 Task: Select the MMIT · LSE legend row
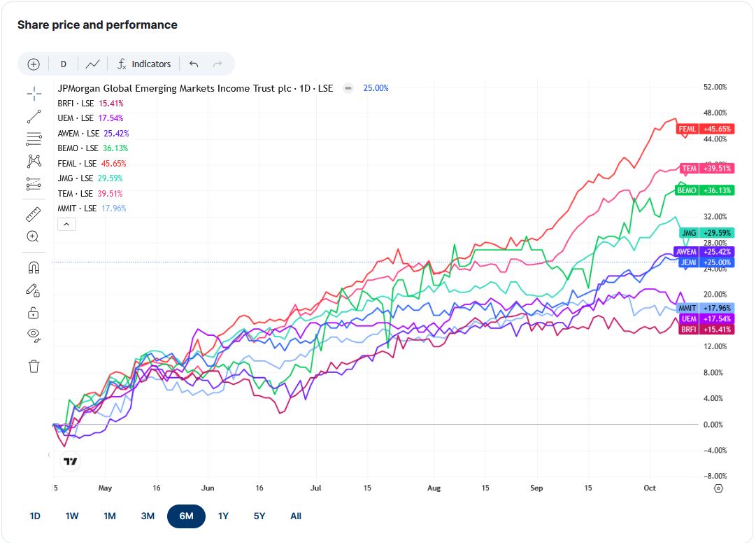92,209
